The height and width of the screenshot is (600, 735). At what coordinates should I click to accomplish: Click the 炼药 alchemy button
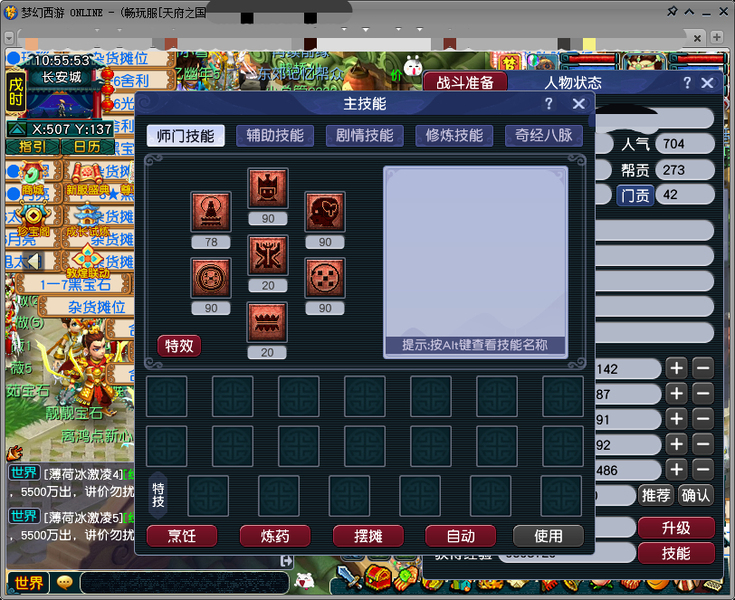click(x=275, y=536)
